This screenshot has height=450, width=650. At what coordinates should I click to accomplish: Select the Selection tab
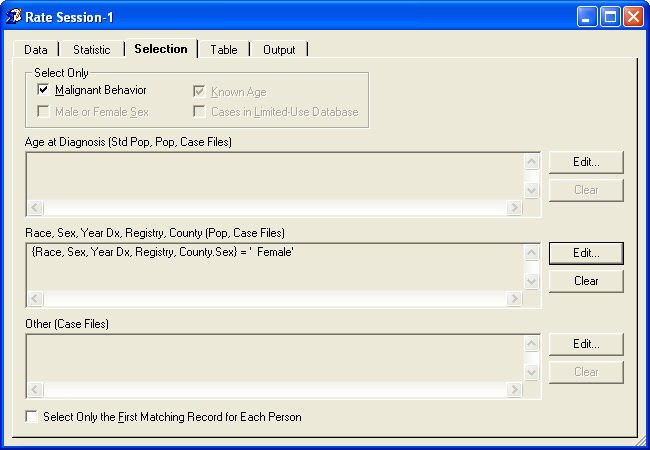(160, 49)
